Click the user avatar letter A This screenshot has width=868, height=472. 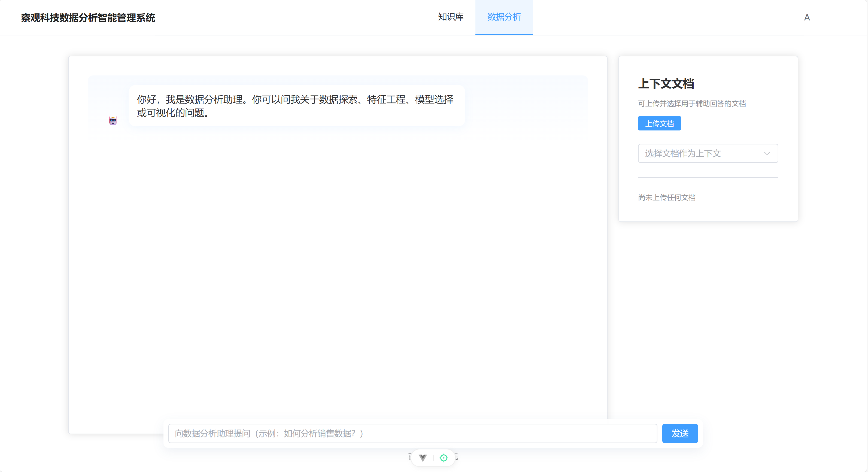coord(807,17)
